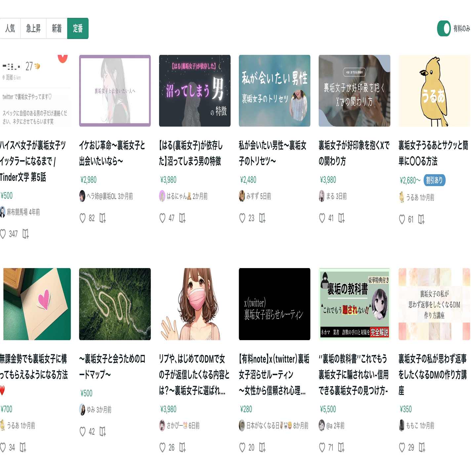
Task: Open the 新着 tab
Action: [57, 28]
